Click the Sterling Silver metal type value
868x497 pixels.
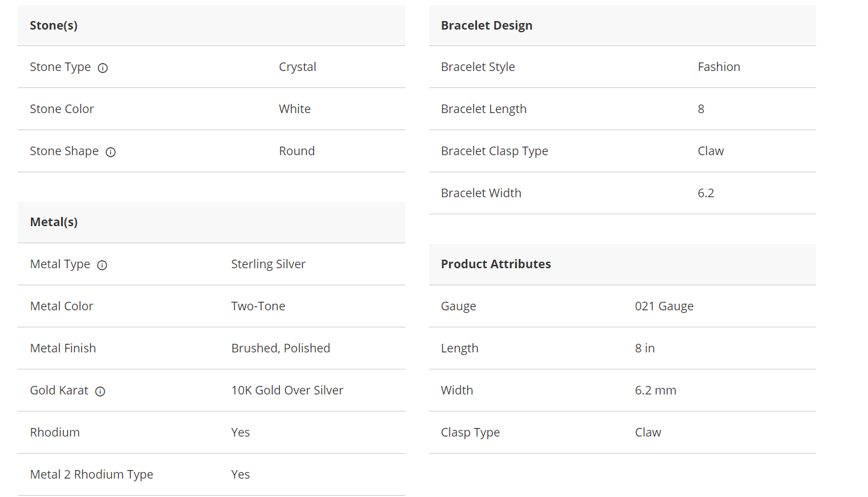(268, 264)
